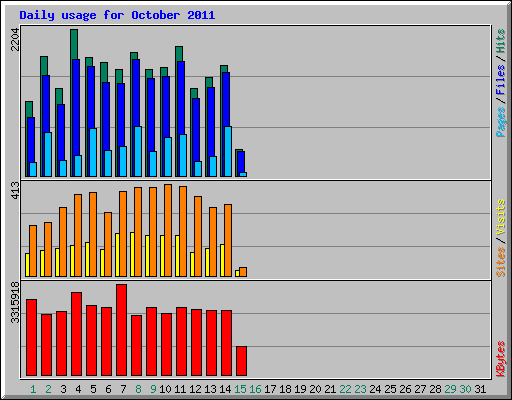Click the red KBytes bar for day 1
This screenshot has height=400, width=512.
32,337
